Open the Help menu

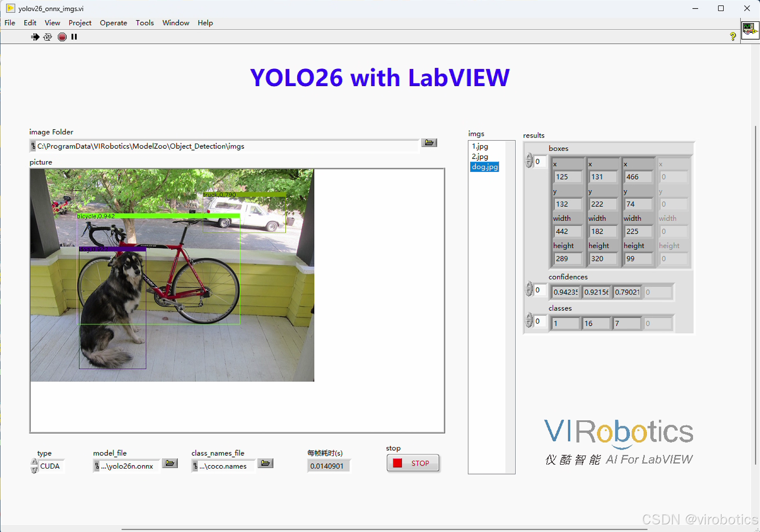point(205,23)
